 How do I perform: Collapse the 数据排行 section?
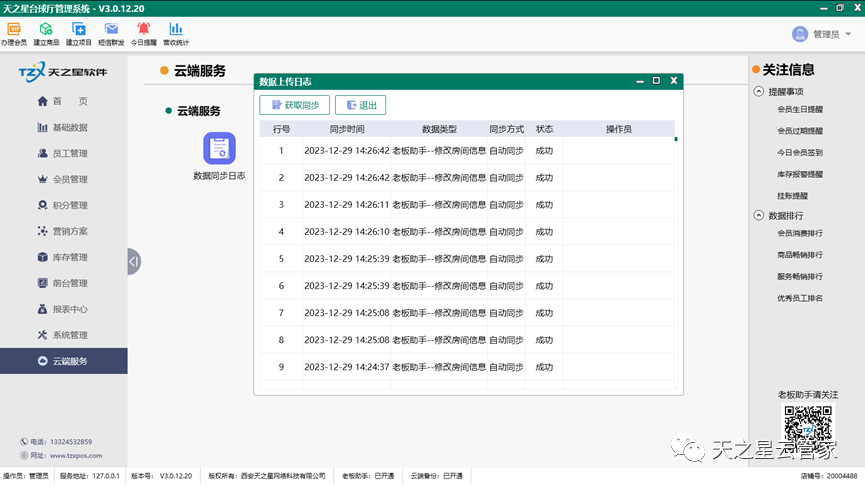(x=758, y=215)
